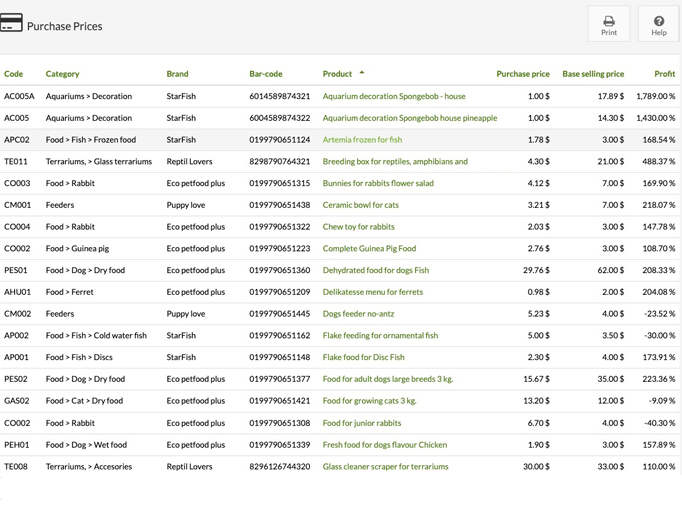The width and height of the screenshot is (682, 518).
Task: Open Food for adult dogs large breeds
Action: 388,379
